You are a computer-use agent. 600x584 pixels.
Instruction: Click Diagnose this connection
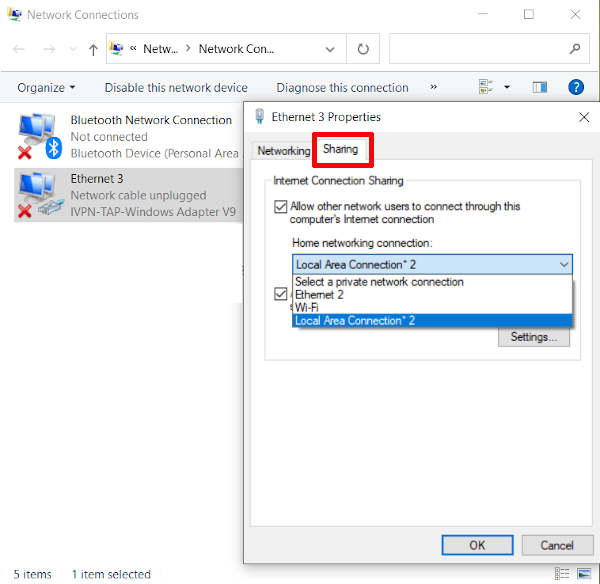coord(342,88)
